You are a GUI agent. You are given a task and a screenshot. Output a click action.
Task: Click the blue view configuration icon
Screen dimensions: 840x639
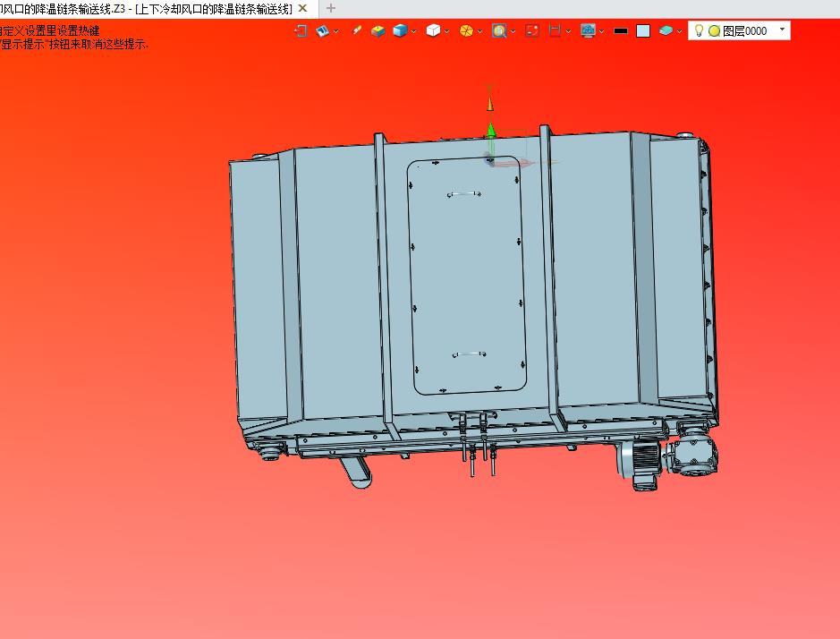(323, 31)
